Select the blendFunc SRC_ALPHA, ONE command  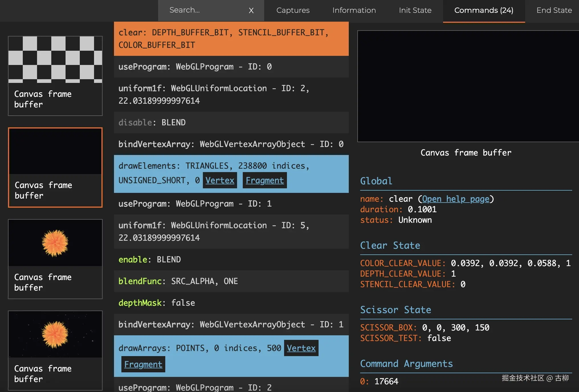pos(231,281)
